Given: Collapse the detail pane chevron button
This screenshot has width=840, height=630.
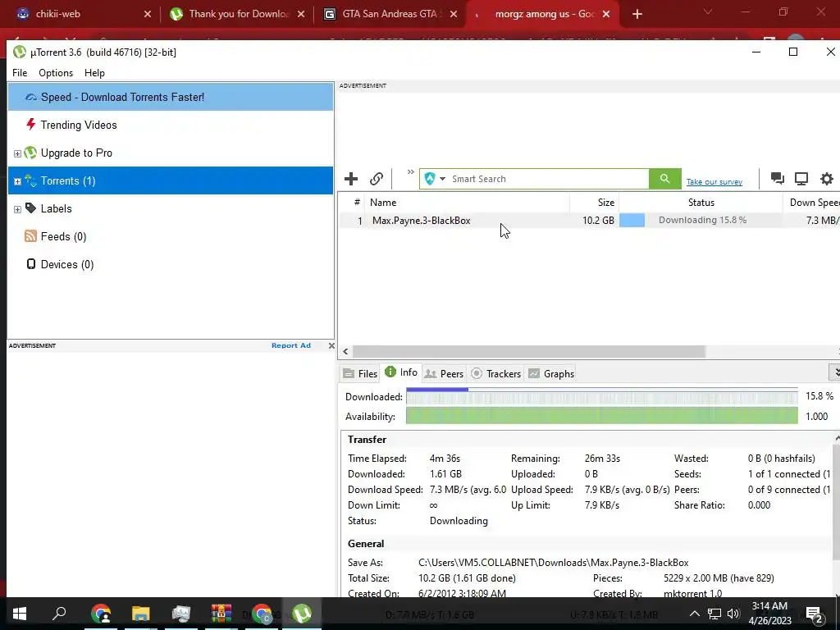Looking at the screenshot, I should click(x=834, y=372).
